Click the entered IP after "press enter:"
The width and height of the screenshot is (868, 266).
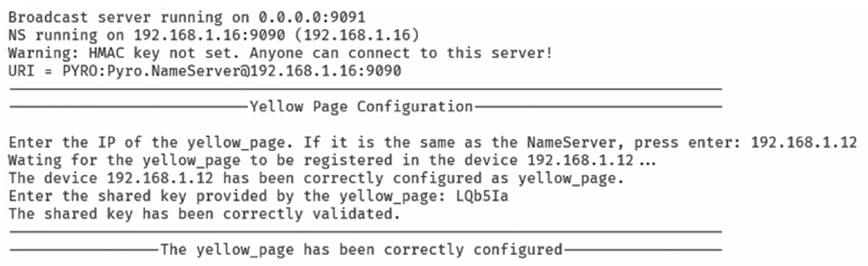(804, 143)
